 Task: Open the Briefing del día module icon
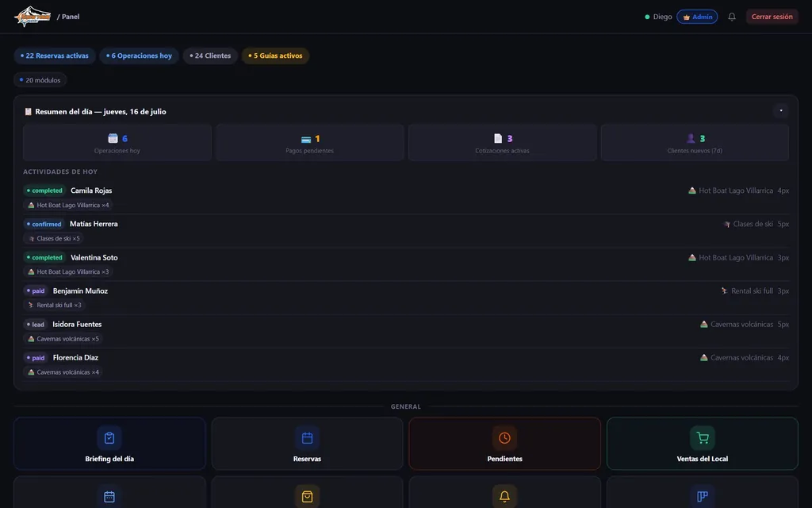109,438
